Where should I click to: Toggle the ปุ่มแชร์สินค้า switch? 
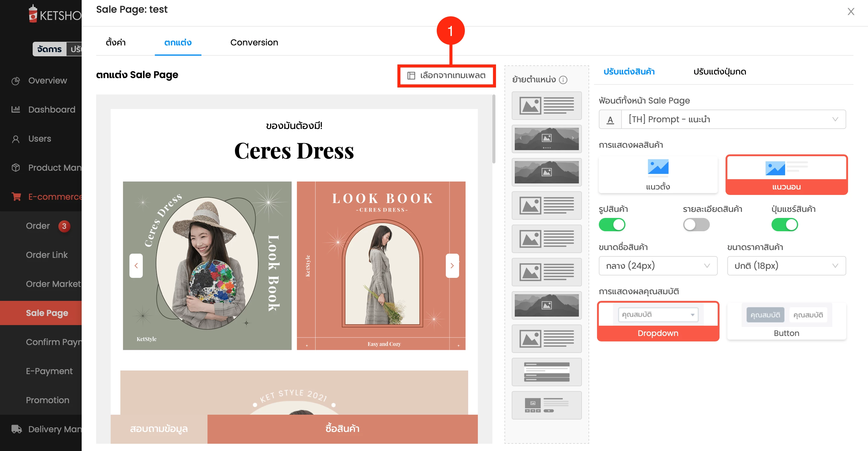point(785,225)
